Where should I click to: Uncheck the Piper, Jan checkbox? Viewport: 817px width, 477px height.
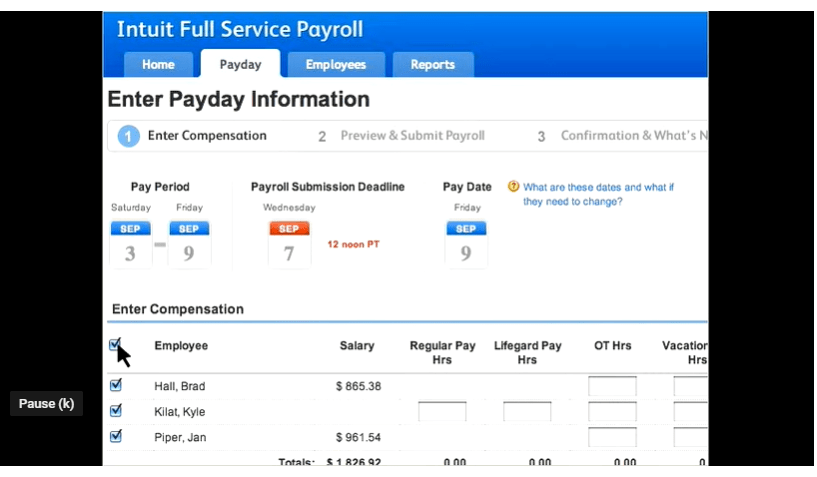pyautogui.click(x=116, y=436)
